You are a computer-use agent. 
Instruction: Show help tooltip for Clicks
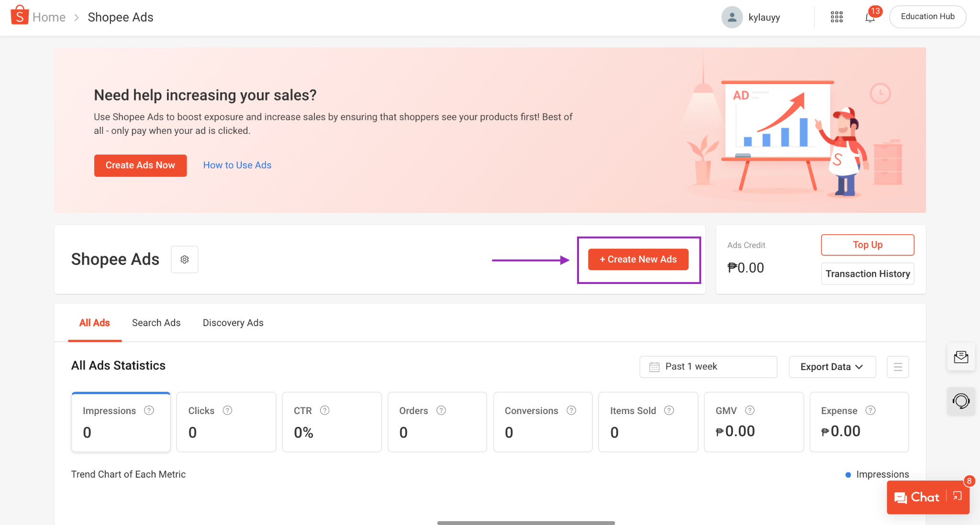[x=228, y=410]
